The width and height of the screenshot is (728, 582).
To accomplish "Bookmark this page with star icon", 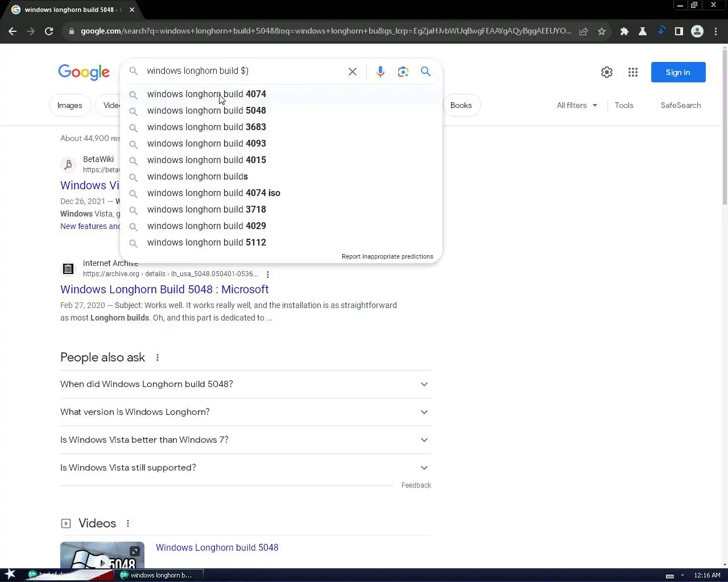I will [x=602, y=31].
